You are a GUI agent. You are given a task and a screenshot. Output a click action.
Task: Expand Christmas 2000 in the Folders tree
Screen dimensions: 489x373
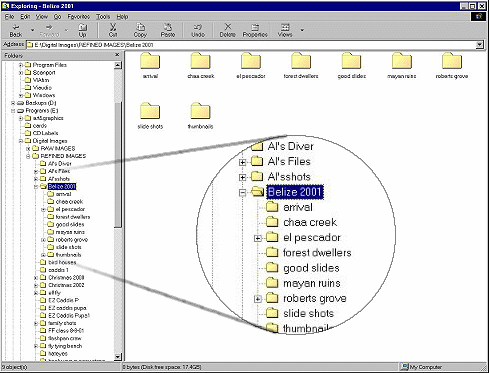(x=36, y=278)
